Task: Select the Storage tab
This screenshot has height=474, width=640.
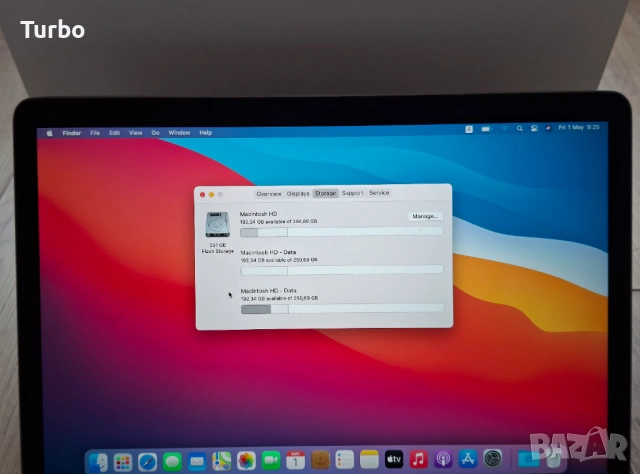Action: click(325, 193)
